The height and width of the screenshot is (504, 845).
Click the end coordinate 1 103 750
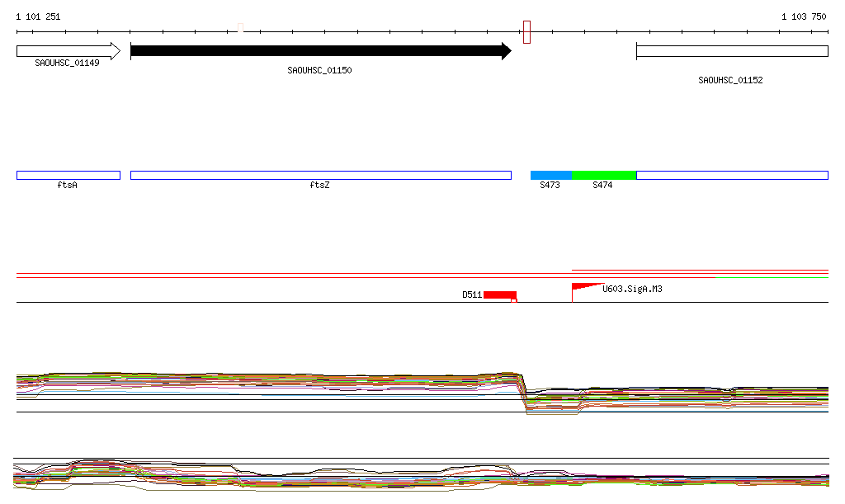coord(804,16)
